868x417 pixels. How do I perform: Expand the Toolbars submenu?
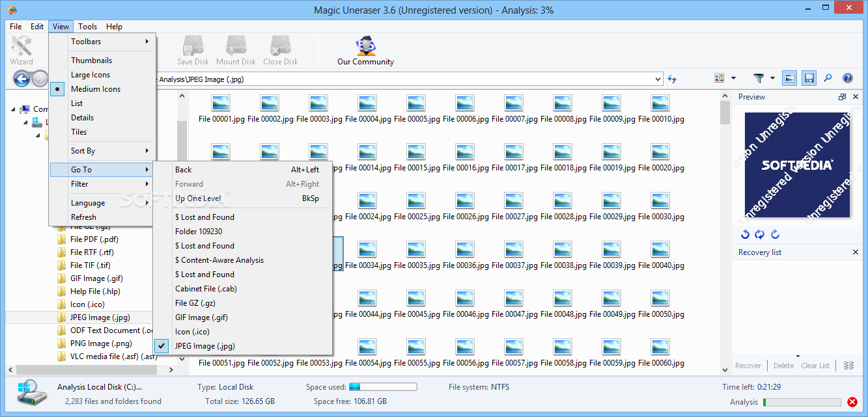pyautogui.click(x=102, y=42)
